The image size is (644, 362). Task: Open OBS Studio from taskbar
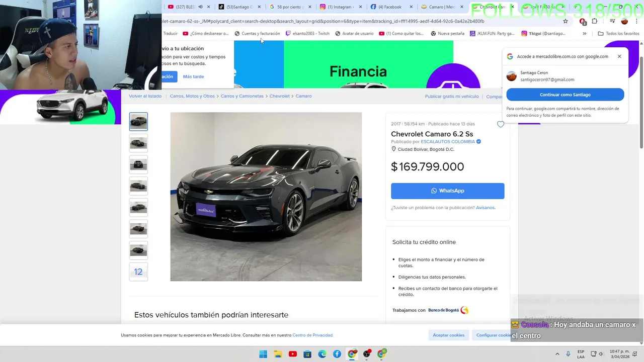367,354
